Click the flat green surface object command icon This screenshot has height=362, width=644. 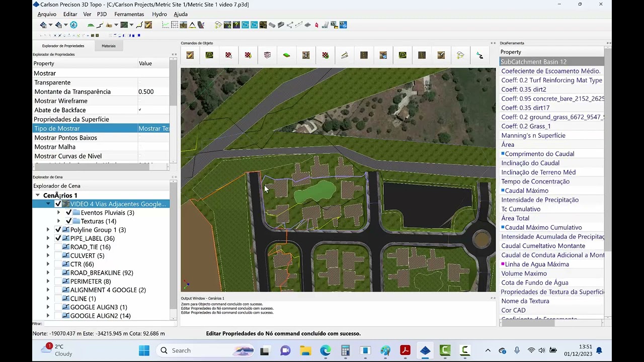(x=286, y=55)
